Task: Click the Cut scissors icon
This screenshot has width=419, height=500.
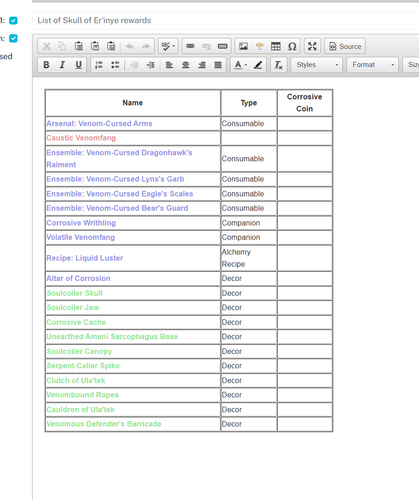Action: coord(46,46)
